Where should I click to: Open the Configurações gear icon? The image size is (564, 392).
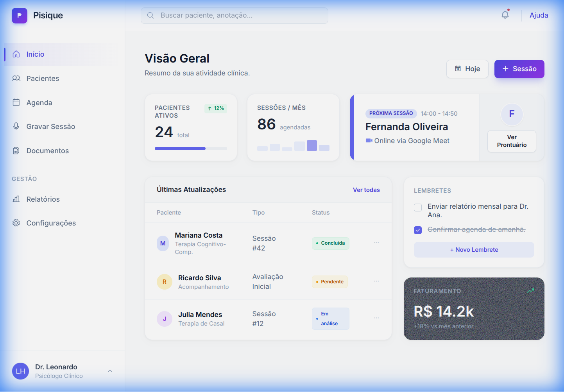tap(16, 223)
